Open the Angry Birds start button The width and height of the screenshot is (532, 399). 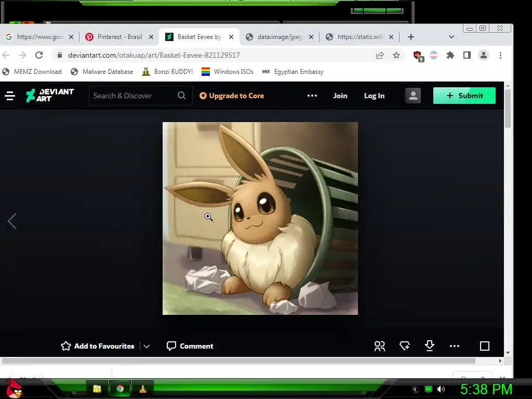[14, 389]
